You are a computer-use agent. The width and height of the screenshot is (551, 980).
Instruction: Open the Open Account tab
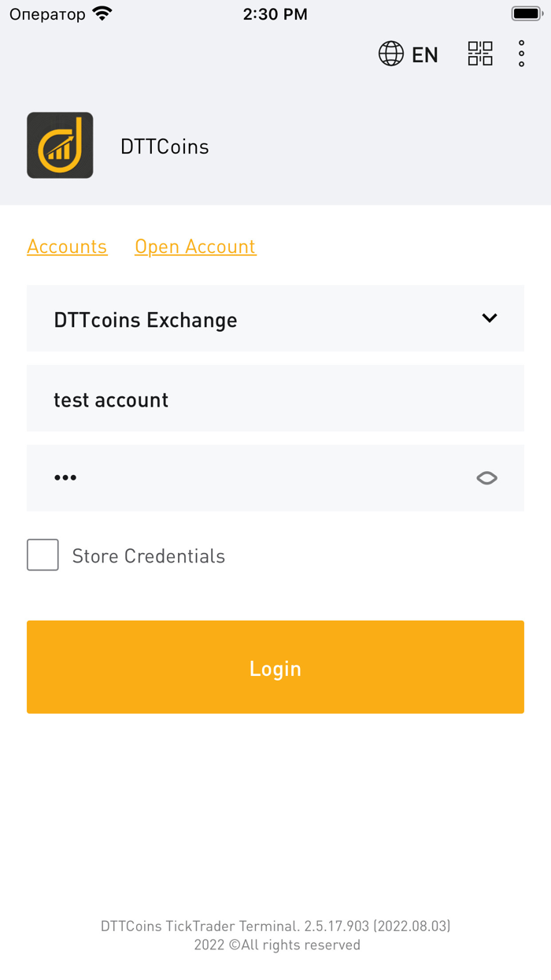[195, 247]
